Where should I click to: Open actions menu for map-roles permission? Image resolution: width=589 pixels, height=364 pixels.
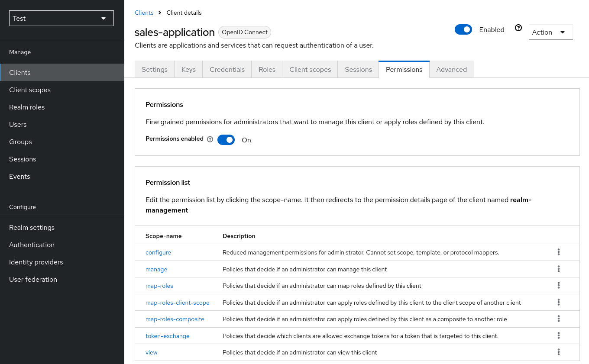558,285
